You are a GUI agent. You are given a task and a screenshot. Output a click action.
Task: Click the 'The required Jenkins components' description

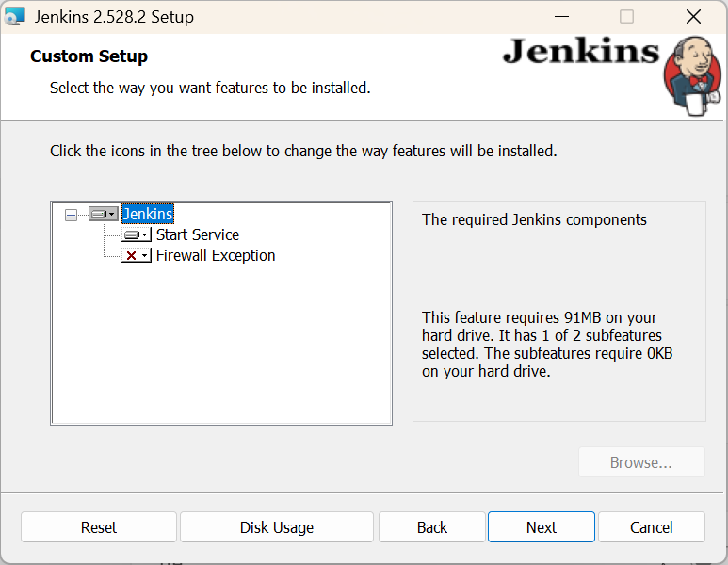534,219
